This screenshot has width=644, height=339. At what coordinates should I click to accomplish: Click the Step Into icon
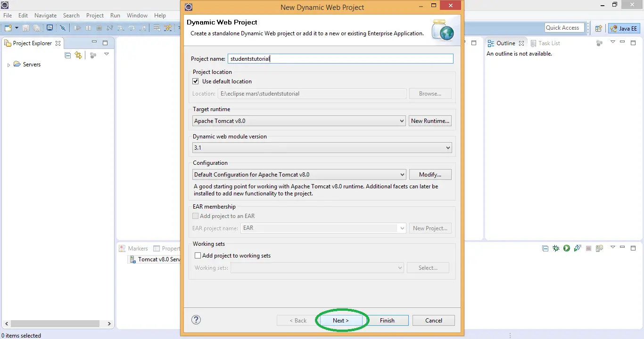(121, 28)
